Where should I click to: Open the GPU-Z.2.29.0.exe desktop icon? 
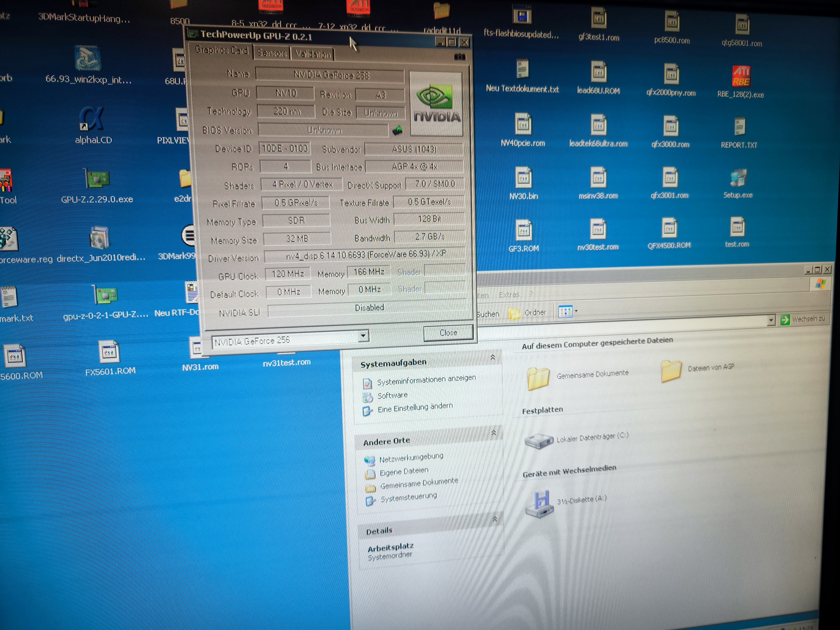[97, 178]
